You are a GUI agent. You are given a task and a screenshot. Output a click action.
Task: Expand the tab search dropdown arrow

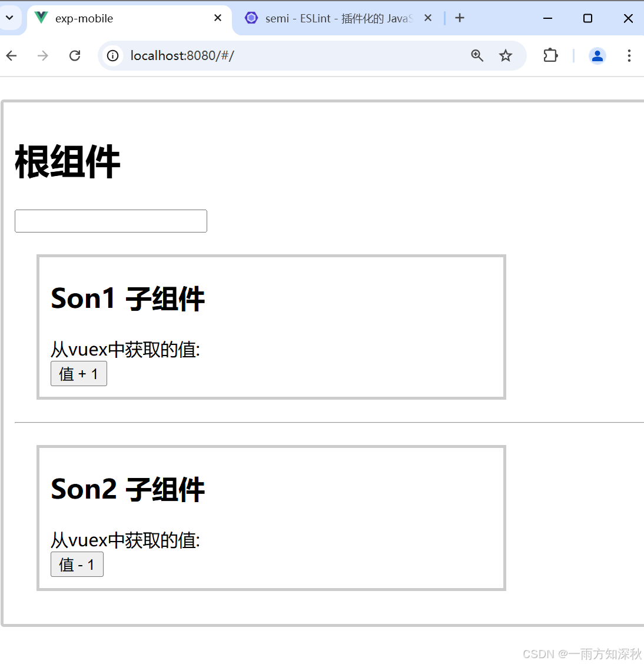(x=9, y=18)
